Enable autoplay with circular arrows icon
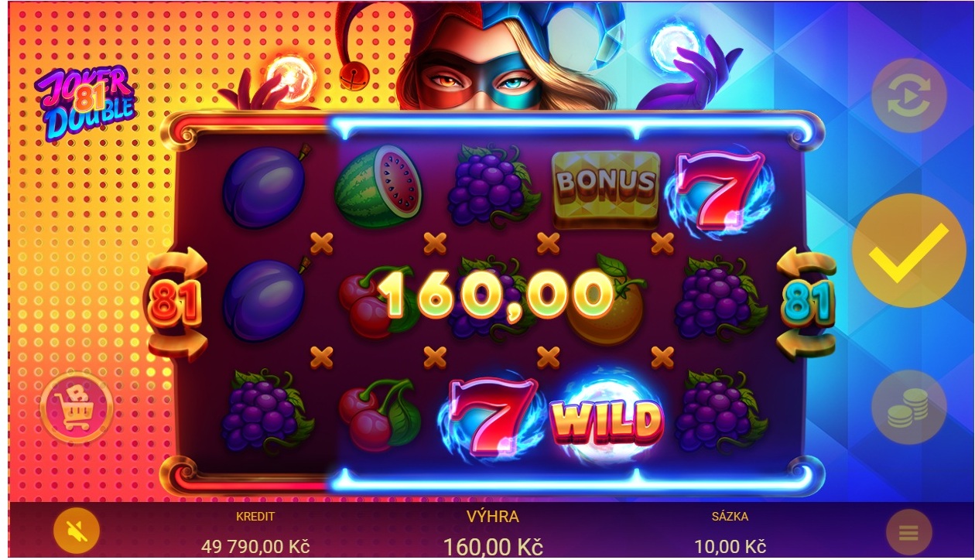The image size is (975, 560). 909,96
